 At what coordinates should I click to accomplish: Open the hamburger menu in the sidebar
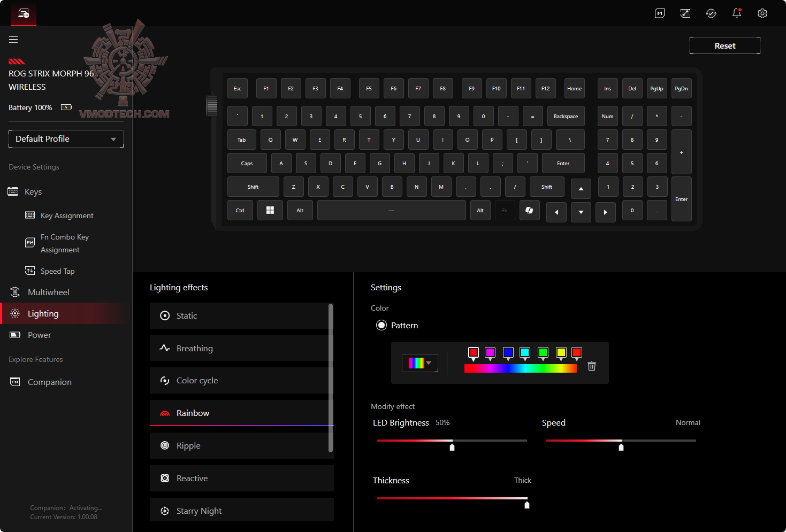click(13, 40)
